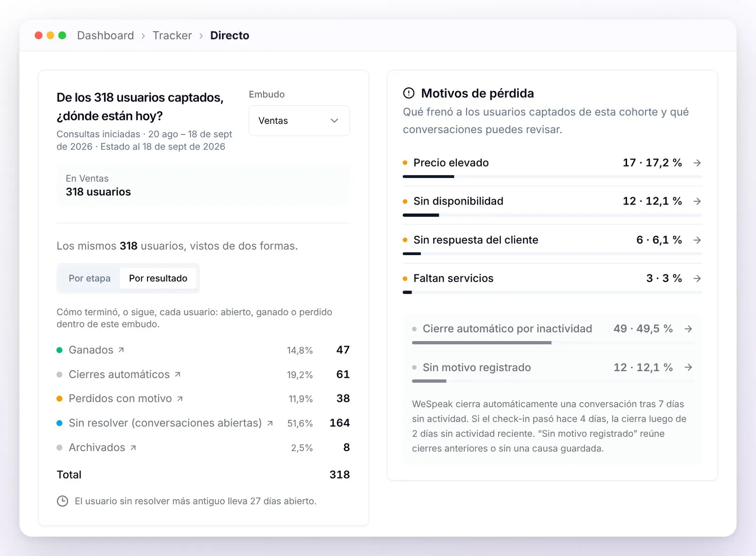Click the 49 · 49,5 % value
This screenshot has height=556, width=756.
(643, 329)
